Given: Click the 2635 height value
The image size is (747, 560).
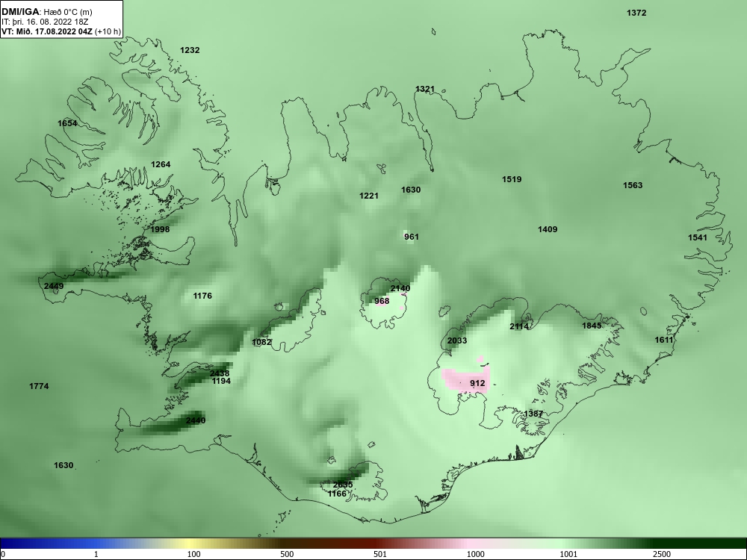Looking at the screenshot, I should coord(343,485).
